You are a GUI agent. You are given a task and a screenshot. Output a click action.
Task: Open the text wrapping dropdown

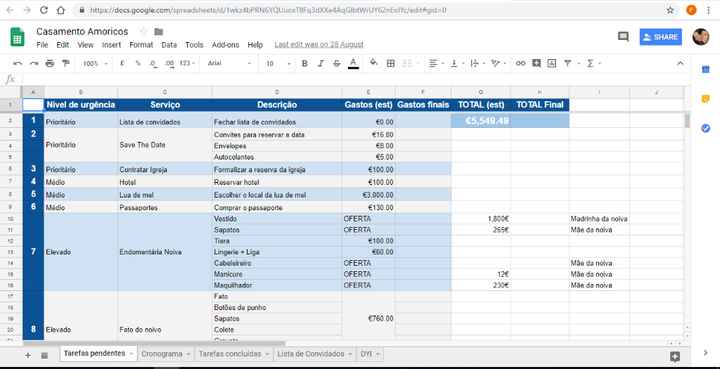477,63
